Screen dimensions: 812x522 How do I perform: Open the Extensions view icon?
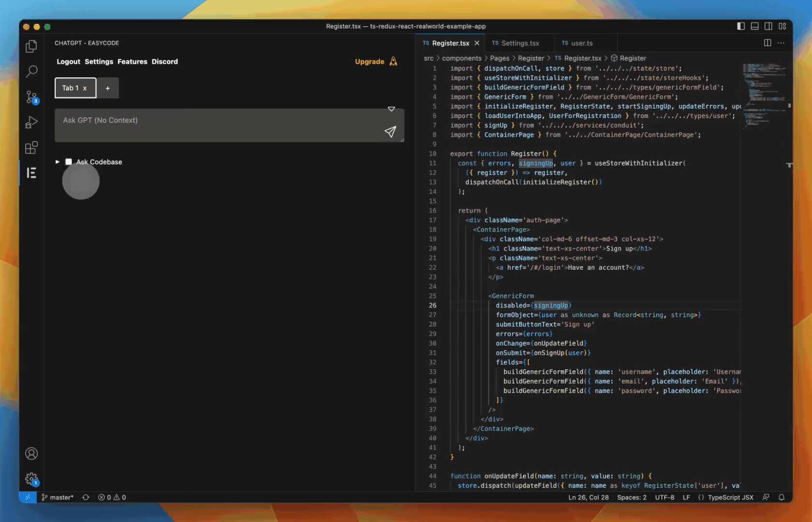(x=31, y=147)
